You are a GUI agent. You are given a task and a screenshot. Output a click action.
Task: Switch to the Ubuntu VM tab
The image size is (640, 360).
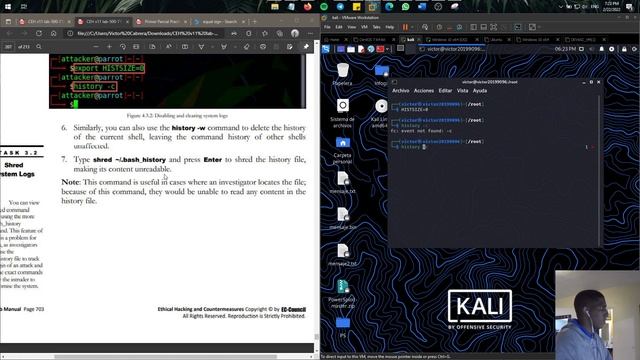click(497, 40)
